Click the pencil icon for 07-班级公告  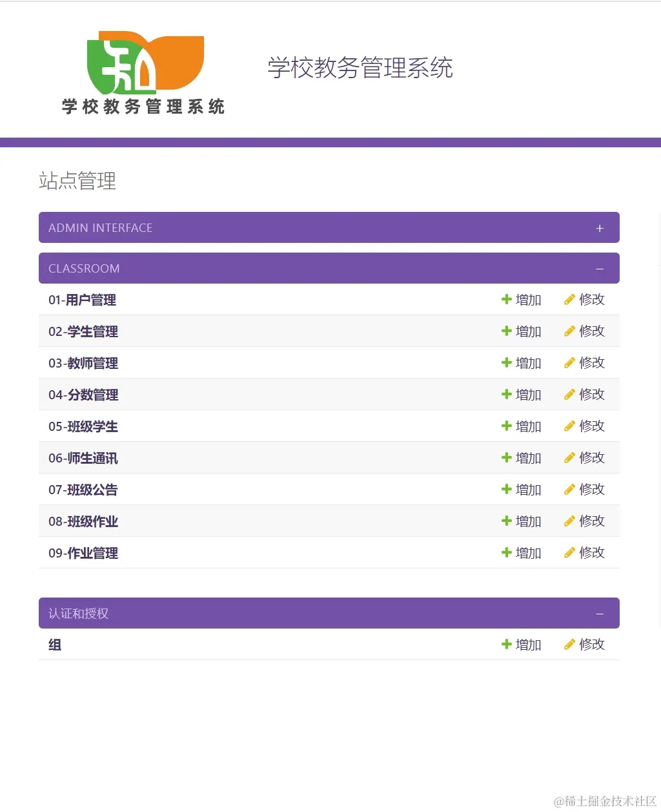[x=569, y=489]
